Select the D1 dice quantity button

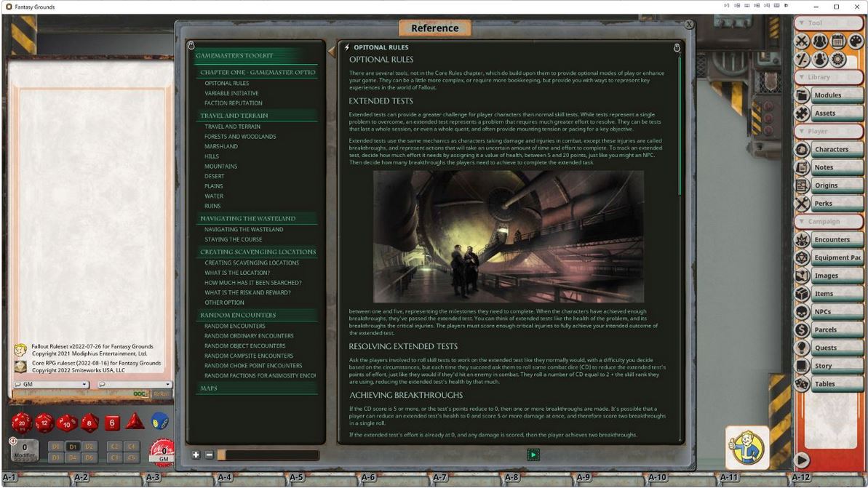pyautogui.click(x=73, y=447)
